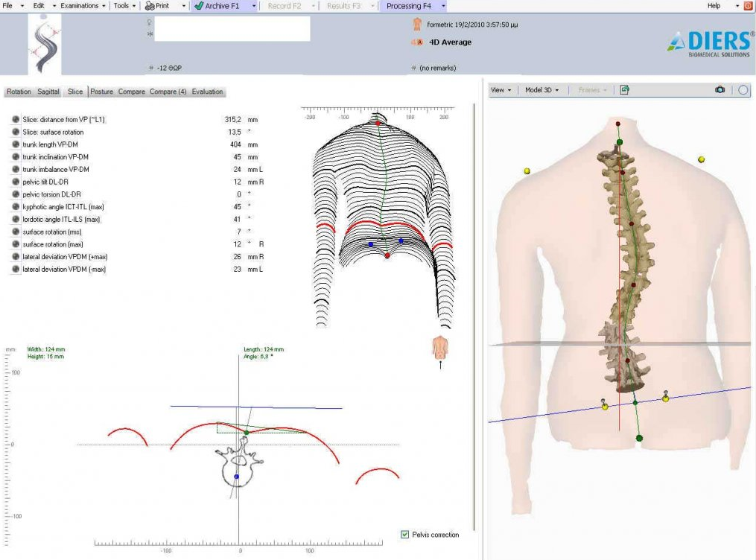This screenshot has width=756, height=560.
Task: Click the circle icon in 3D toolbar
Action: tap(743, 90)
